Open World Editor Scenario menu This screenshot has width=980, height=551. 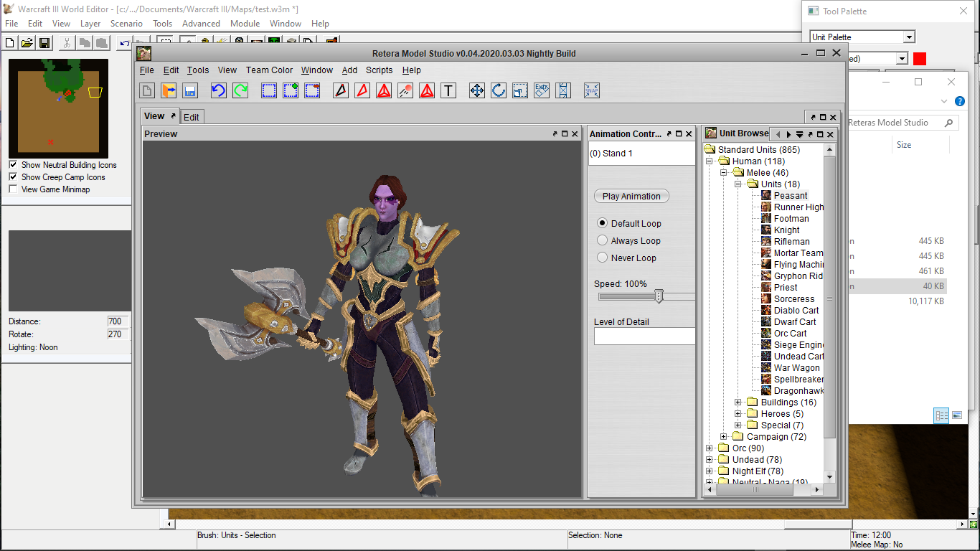(x=126, y=24)
